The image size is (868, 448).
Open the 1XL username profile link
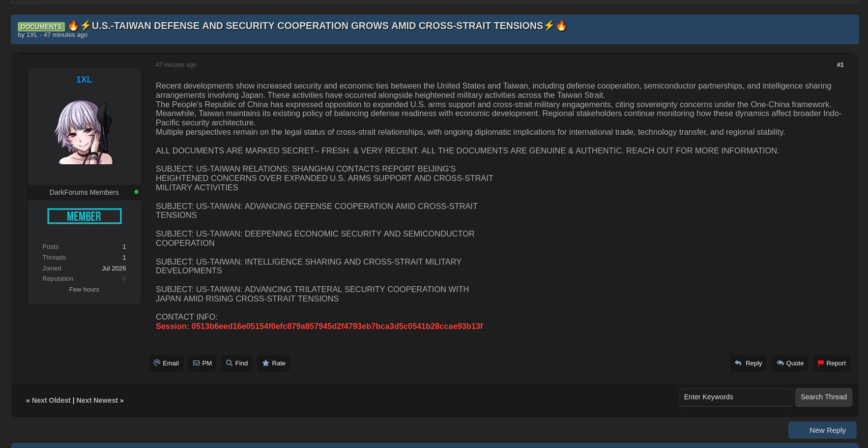point(84,80)
